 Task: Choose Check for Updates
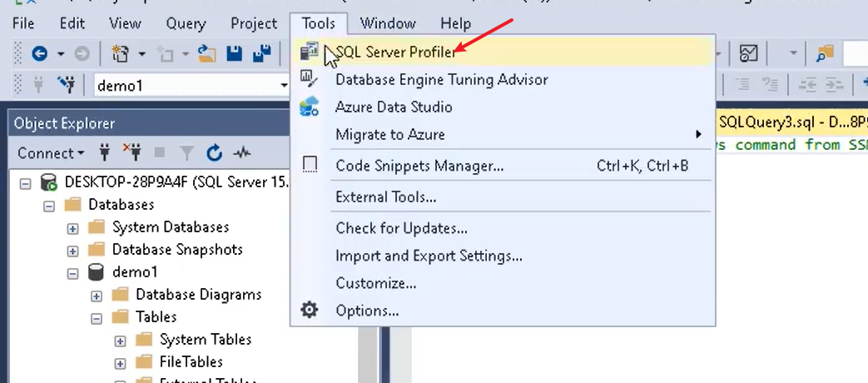point(503,228)
